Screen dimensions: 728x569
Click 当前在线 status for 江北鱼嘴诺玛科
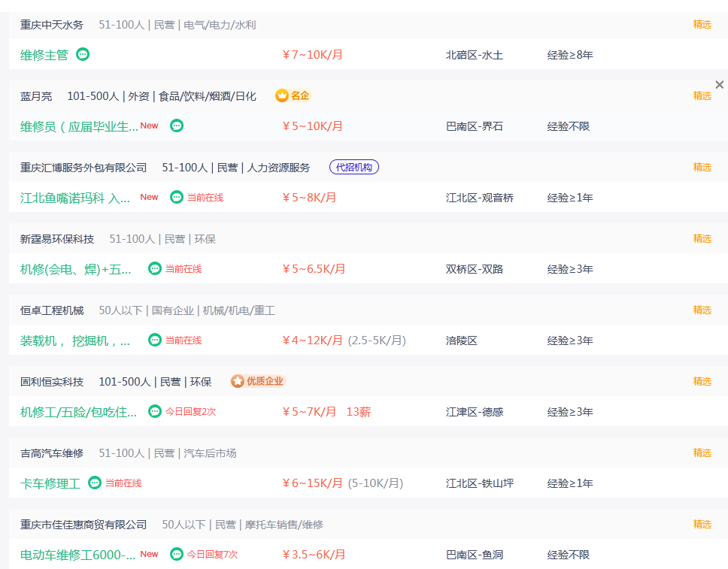205,197
